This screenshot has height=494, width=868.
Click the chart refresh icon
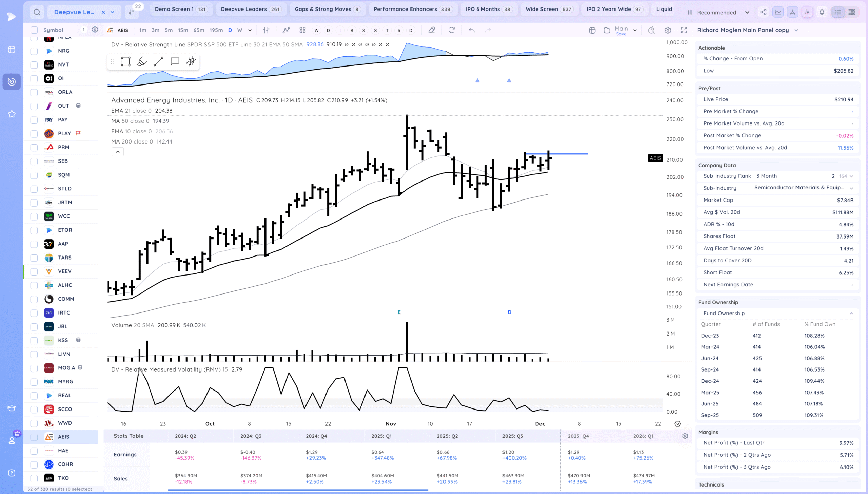pos(451,30)
